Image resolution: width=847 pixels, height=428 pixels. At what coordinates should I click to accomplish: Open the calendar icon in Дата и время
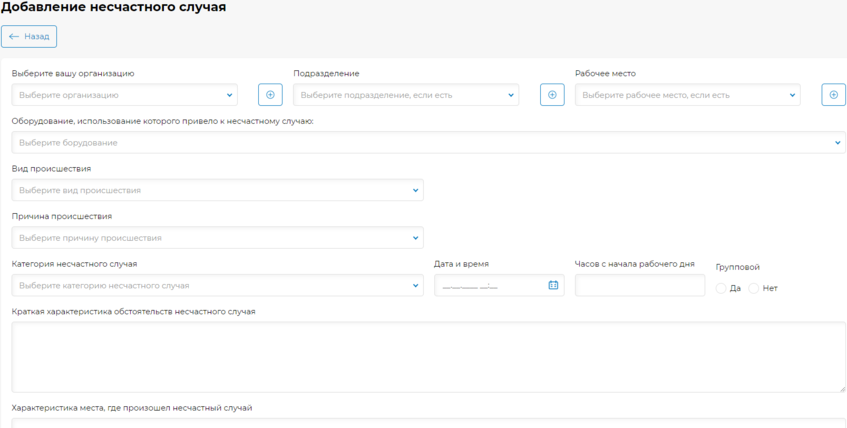tap(553, 285)
